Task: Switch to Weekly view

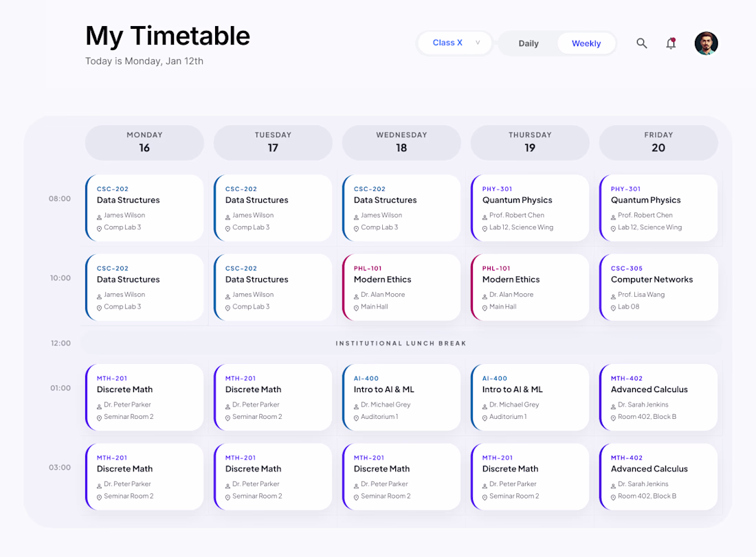Action: pos(586,43)
